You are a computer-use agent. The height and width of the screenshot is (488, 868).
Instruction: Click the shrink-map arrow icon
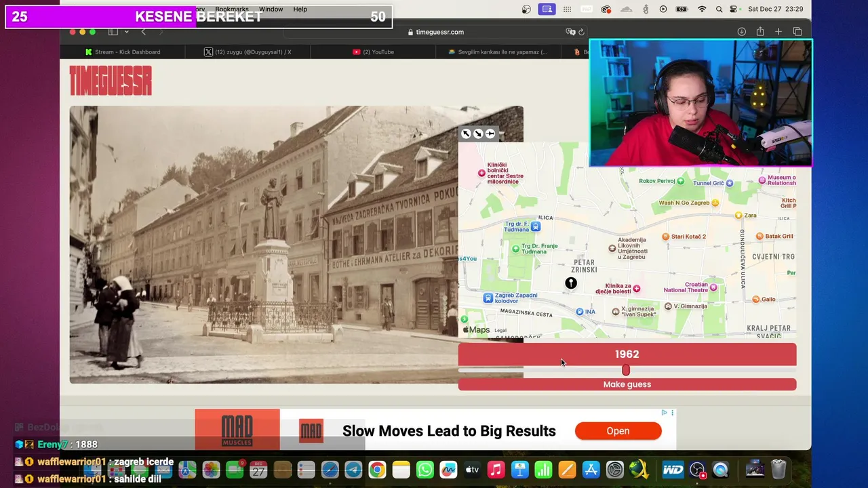coord(478,134)
